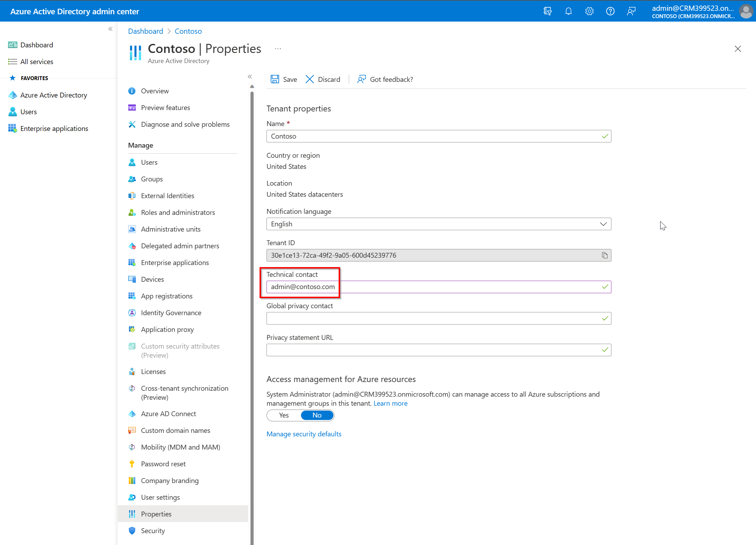Open Overview in resource menu
This screenshot has width=756, height=545.
point(155,91)
